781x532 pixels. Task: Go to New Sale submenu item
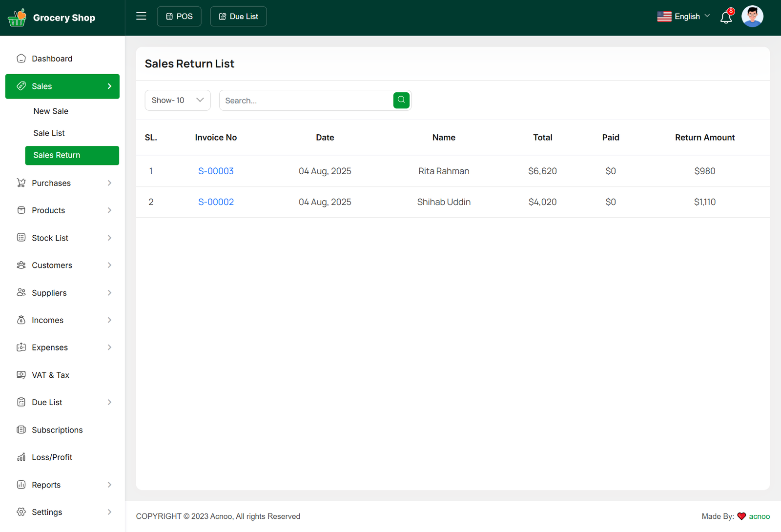coord(51,111)
